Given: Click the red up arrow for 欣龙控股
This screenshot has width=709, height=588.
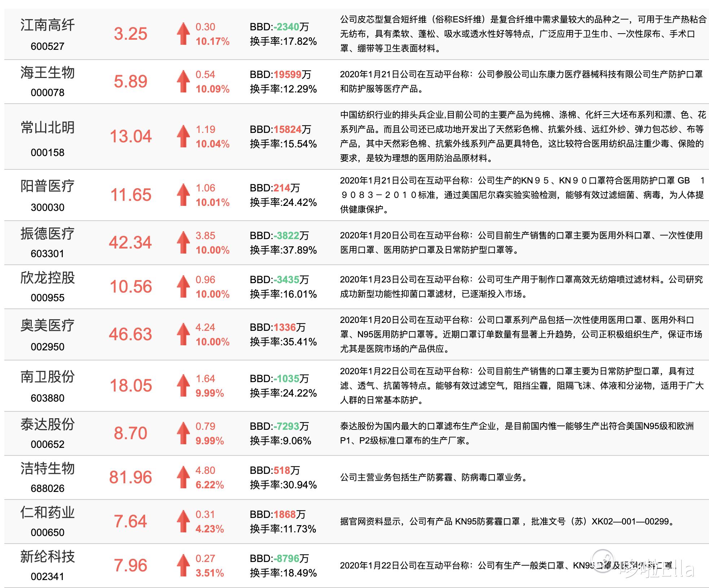Looking at the screenshot, I should point(183,286).
